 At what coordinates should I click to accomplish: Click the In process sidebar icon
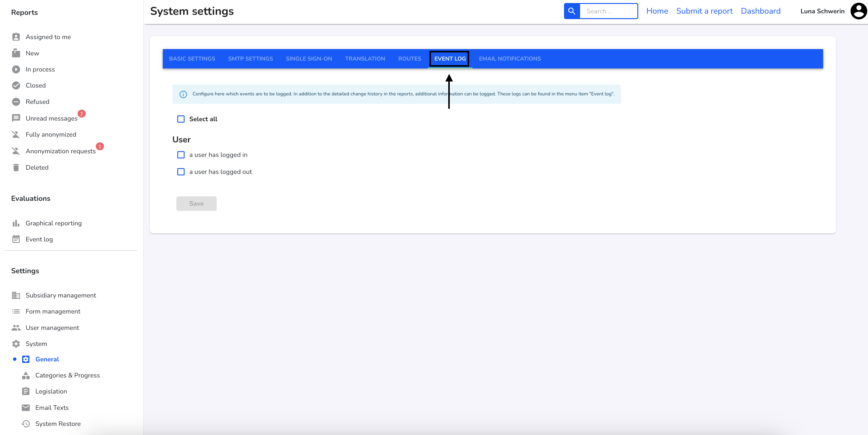pyautogui.click(x=16, y=69)
